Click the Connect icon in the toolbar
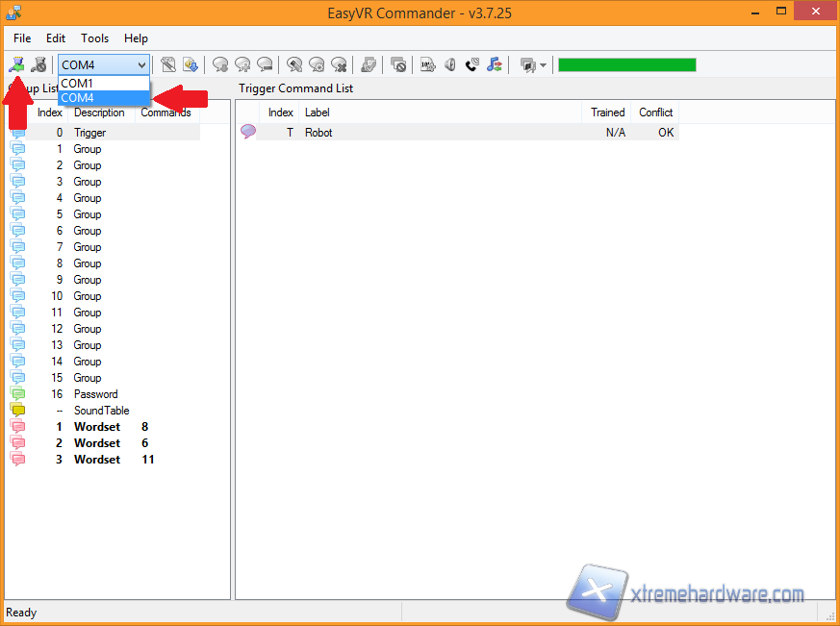The width and height of the screenshot is (840, 626). coord(16,64)
